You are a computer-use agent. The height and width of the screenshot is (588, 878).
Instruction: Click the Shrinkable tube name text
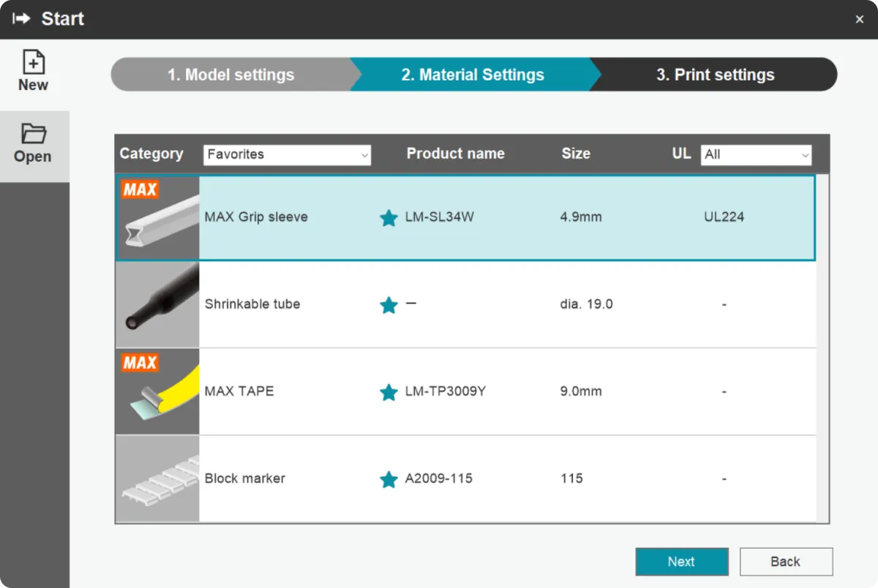click(x=252, y=304)
